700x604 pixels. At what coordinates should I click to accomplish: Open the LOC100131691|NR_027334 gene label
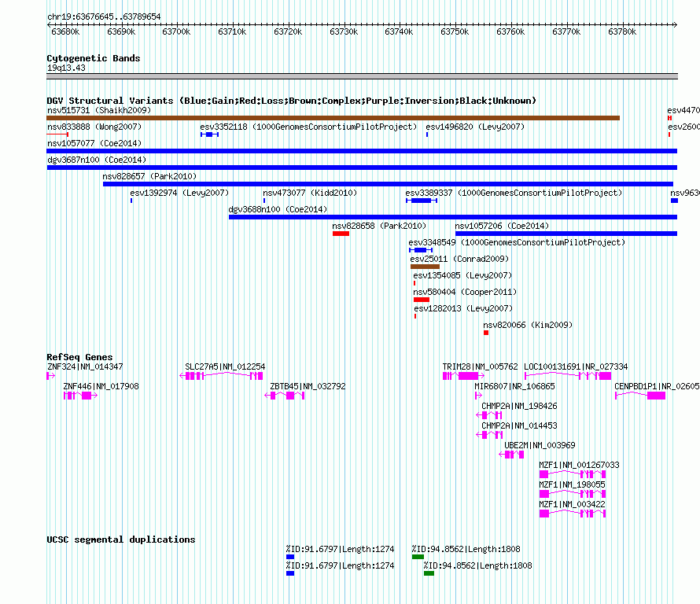point(576,366)
